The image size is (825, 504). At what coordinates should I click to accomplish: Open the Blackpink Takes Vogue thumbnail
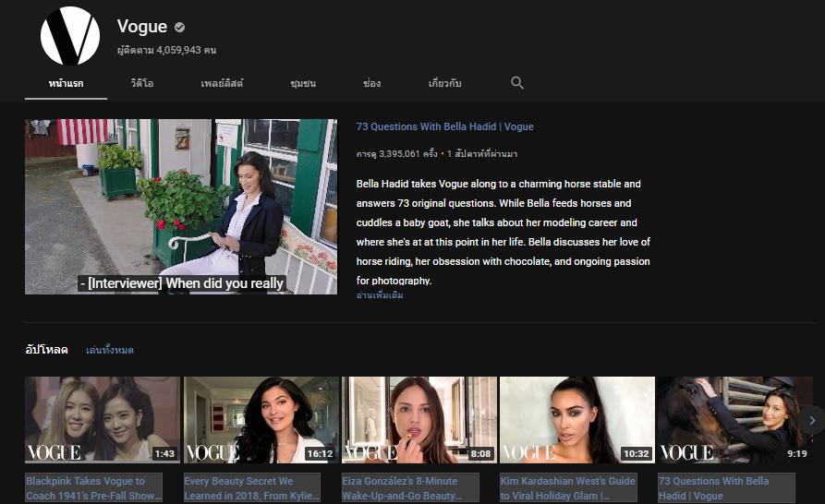click(x=103, y=420)
